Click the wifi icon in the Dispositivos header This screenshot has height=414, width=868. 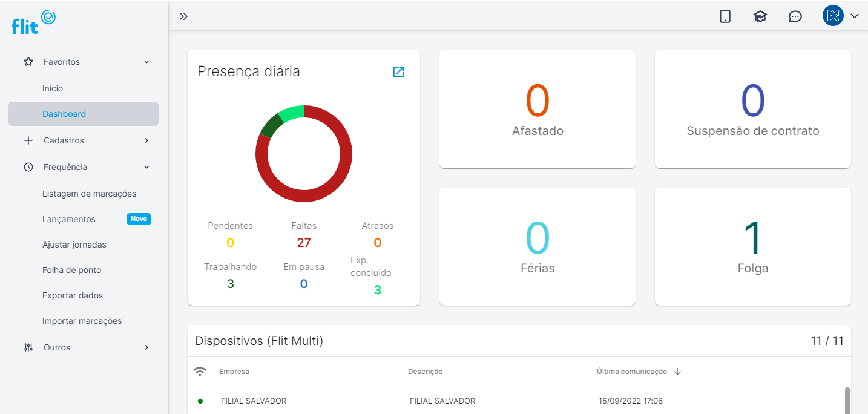coord(200,371)
